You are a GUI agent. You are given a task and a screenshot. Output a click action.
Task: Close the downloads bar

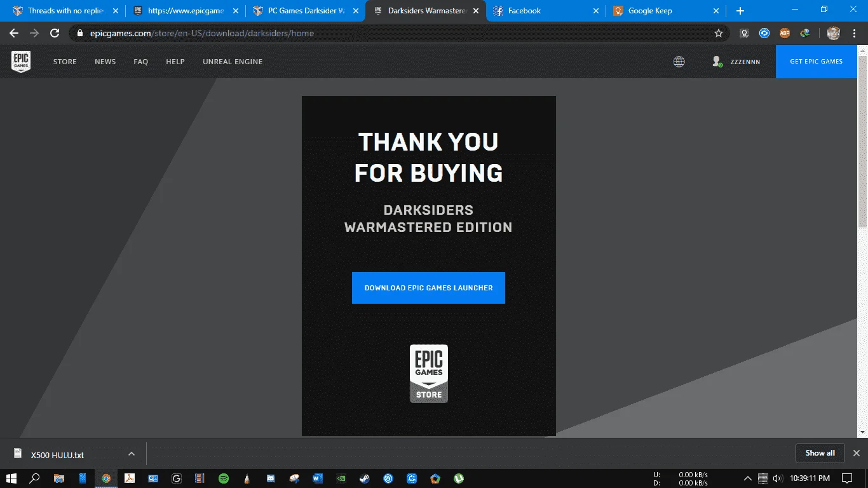(x=856, y=453)
